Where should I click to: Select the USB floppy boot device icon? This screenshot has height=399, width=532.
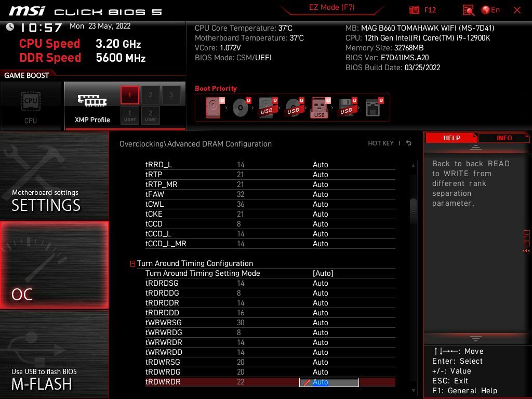tap(347, 107)
